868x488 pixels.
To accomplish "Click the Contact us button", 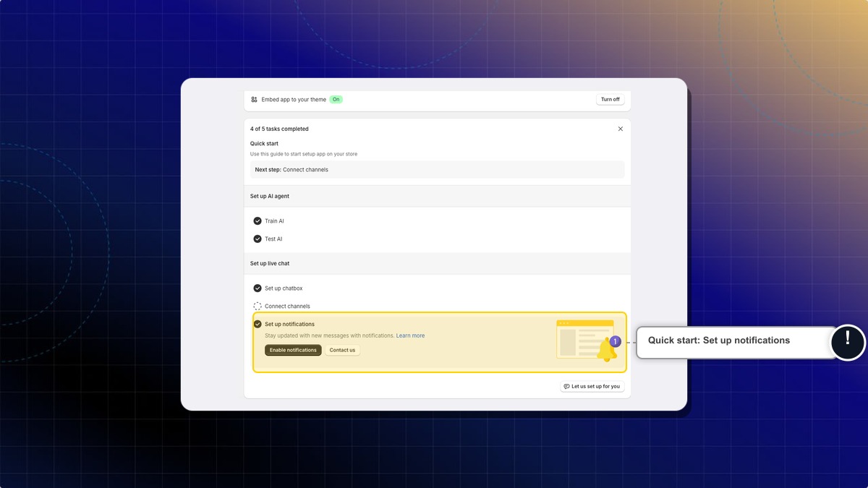I will 342,350.
